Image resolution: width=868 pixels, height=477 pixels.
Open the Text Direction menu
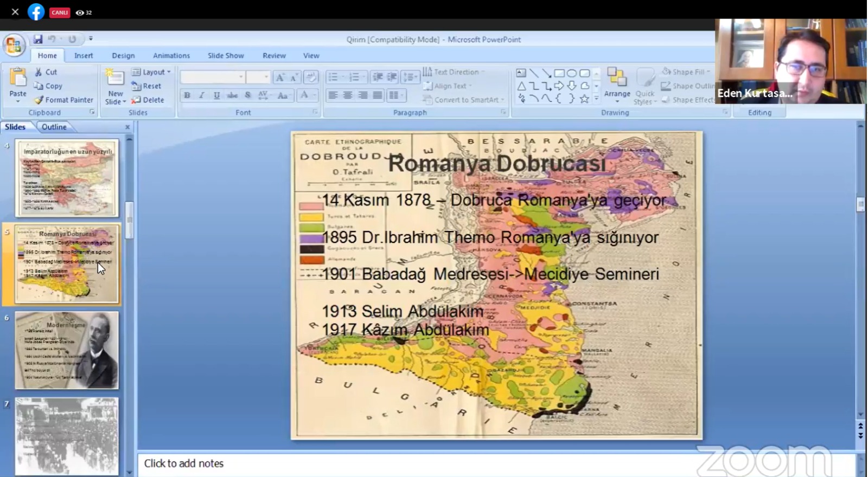pyautogui.click(x=454, y=72)
